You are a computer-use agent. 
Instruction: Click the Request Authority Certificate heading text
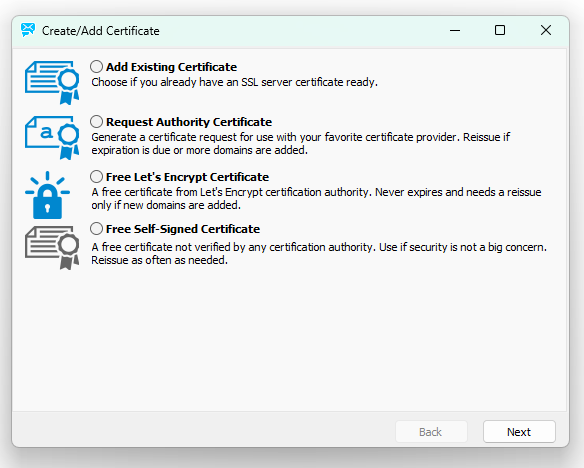(189, 122)
